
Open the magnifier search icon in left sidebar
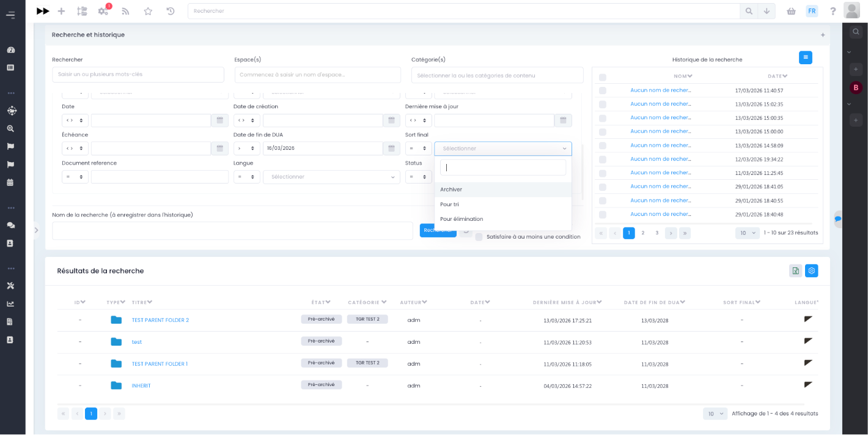click(10, 128)
